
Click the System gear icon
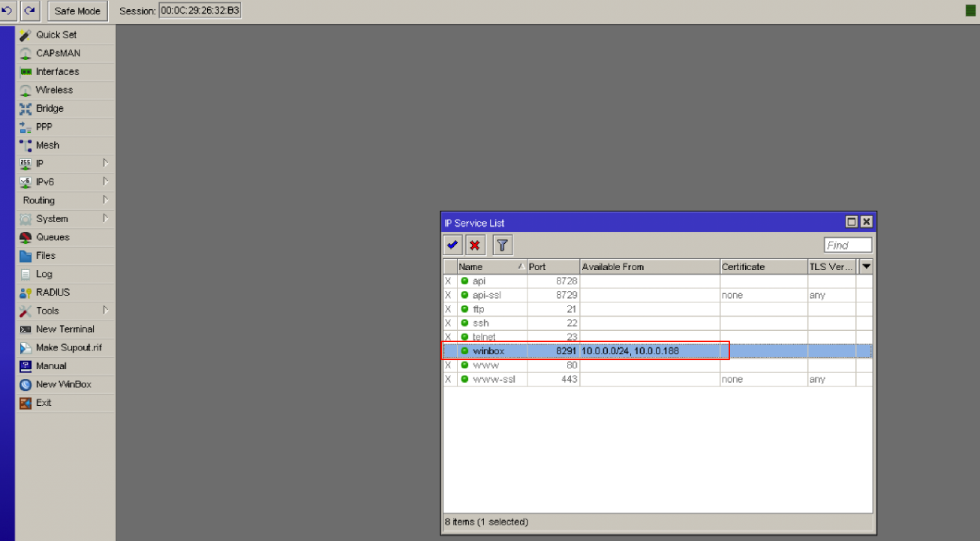26,218
